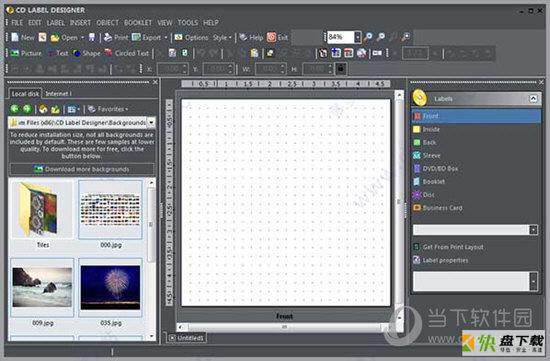The height and width of the screenshot is (361, 550).
Task: Open the TOOLS menu
Action: (x=187, y=23)
